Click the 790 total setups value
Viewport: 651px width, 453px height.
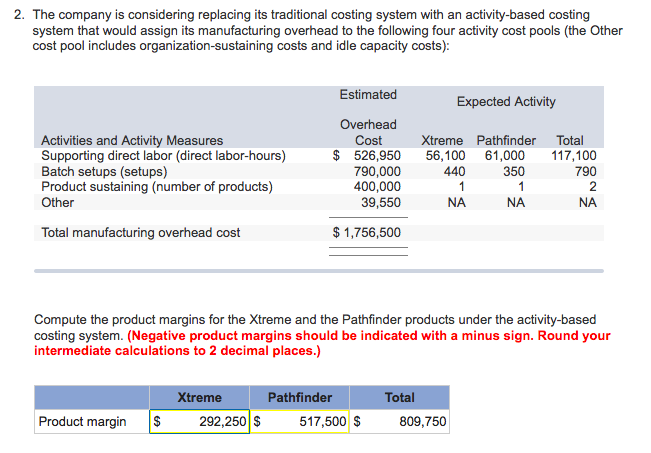(585, 171)
